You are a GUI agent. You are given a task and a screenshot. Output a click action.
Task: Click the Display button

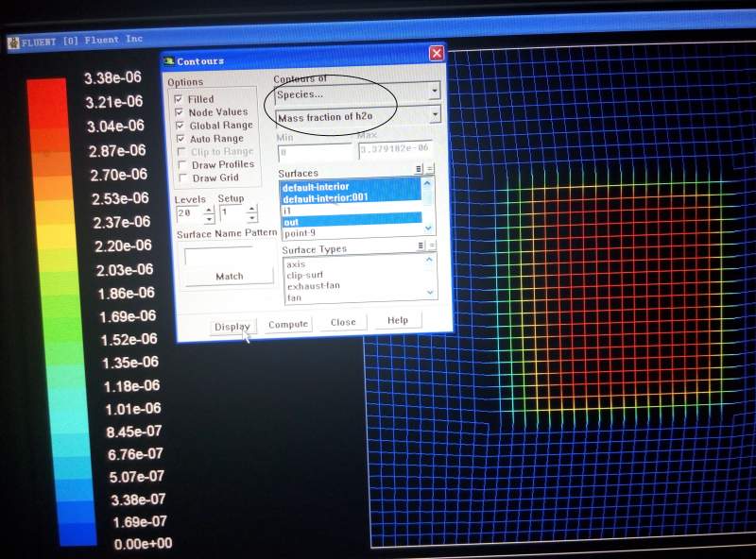coord(232,327)
